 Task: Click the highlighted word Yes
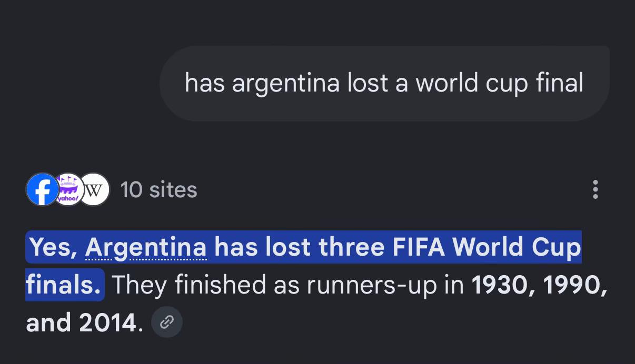53,247
